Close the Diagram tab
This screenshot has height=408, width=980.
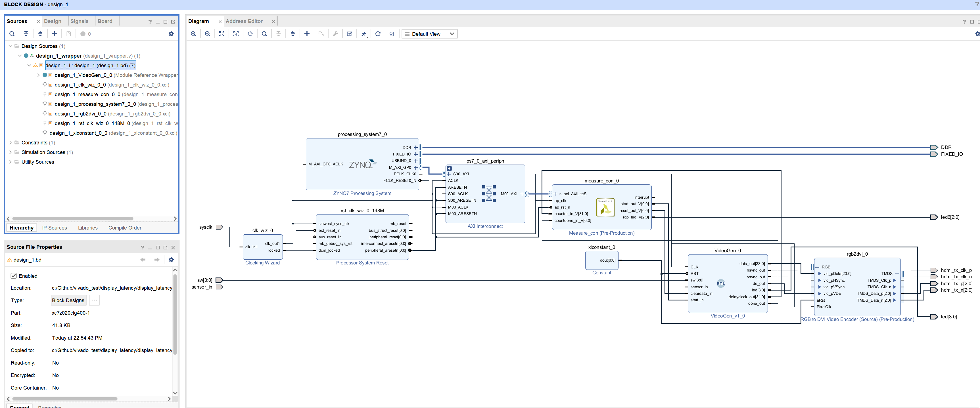(x=220, y=22)
